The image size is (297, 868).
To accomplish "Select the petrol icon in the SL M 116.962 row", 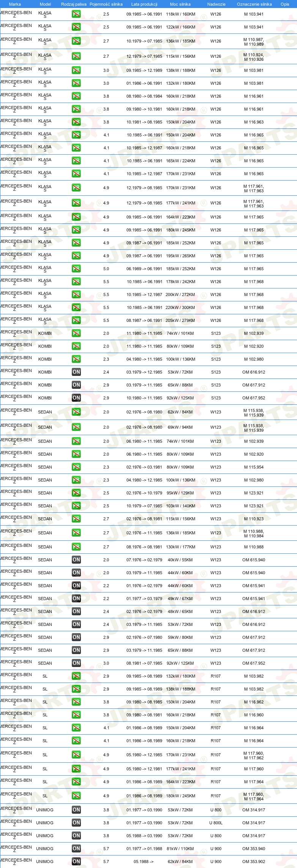I will [x=76, y=702].
